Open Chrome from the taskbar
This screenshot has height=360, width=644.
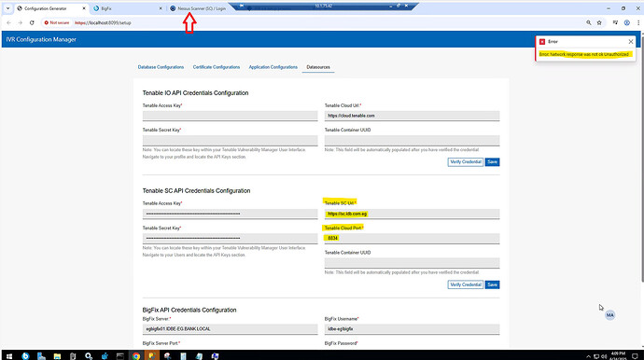click(136, 356)
